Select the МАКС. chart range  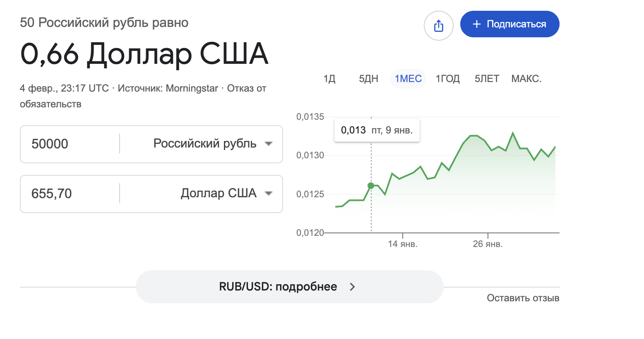(526, 79)
